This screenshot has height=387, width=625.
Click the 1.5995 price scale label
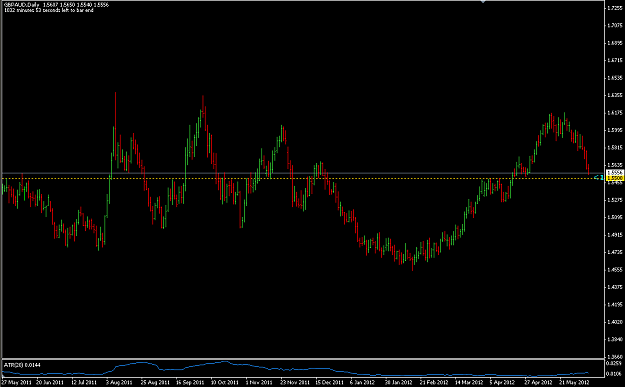tap(614, 130)
